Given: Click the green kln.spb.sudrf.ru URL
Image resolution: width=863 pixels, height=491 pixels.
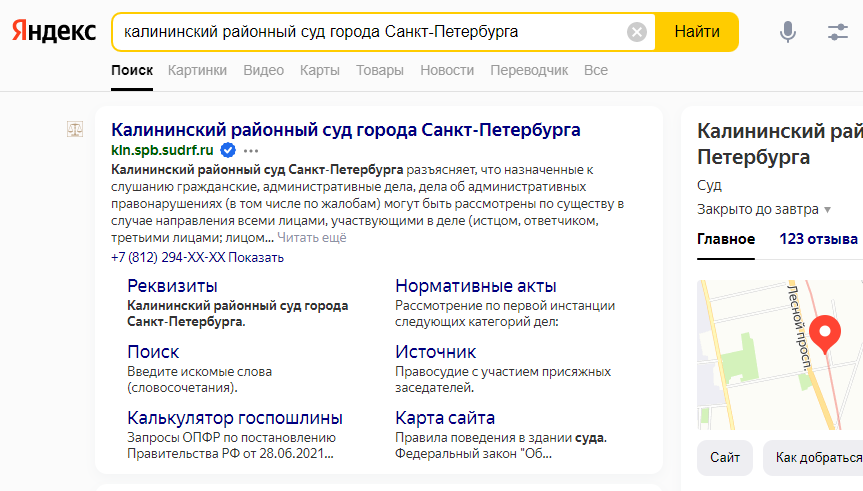Looking at the screenshot, I should coord(162,150).
